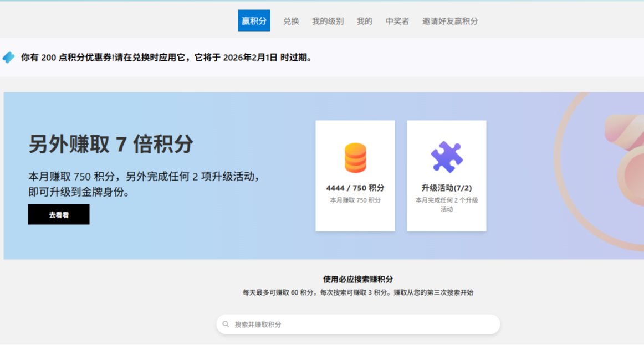This screenshot has height=345, width=644.
Task: Open the 4444 / 750 积分 card
Action: click(355, 176)
